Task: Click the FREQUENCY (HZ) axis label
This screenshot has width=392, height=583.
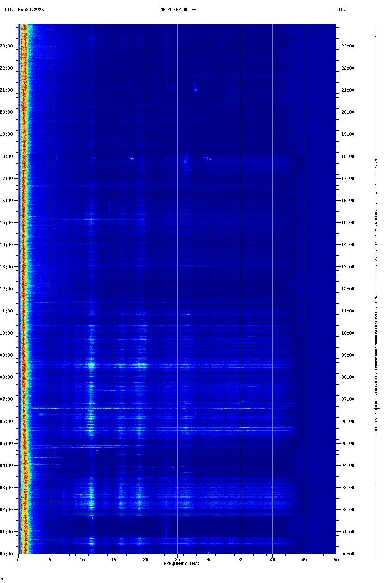Action: 182,564
